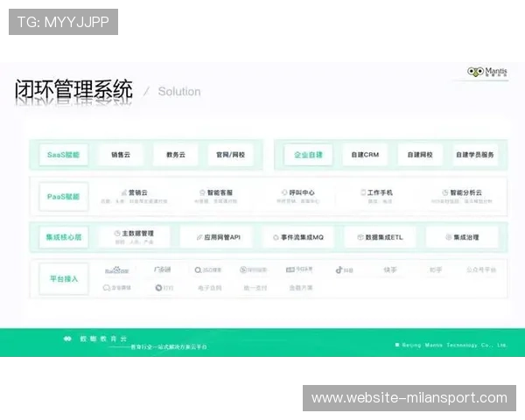Click the 电子合同 label

[210, 288]
